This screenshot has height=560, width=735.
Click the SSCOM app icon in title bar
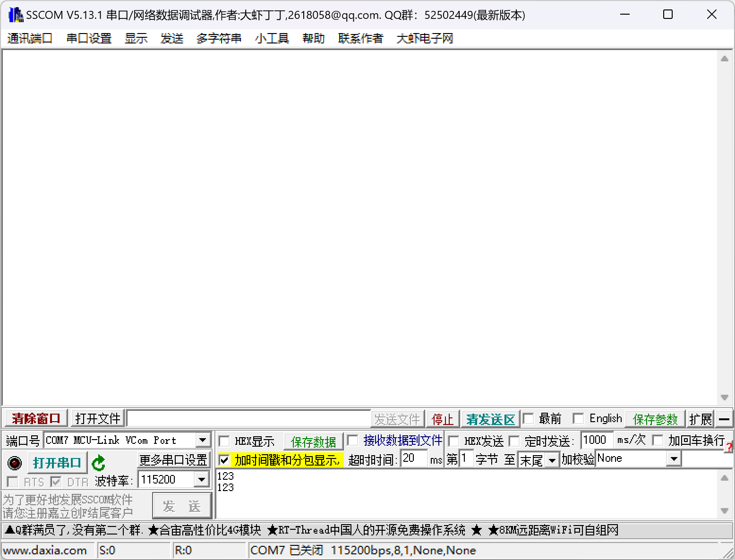pyautogui.click(x=16, y=15)
